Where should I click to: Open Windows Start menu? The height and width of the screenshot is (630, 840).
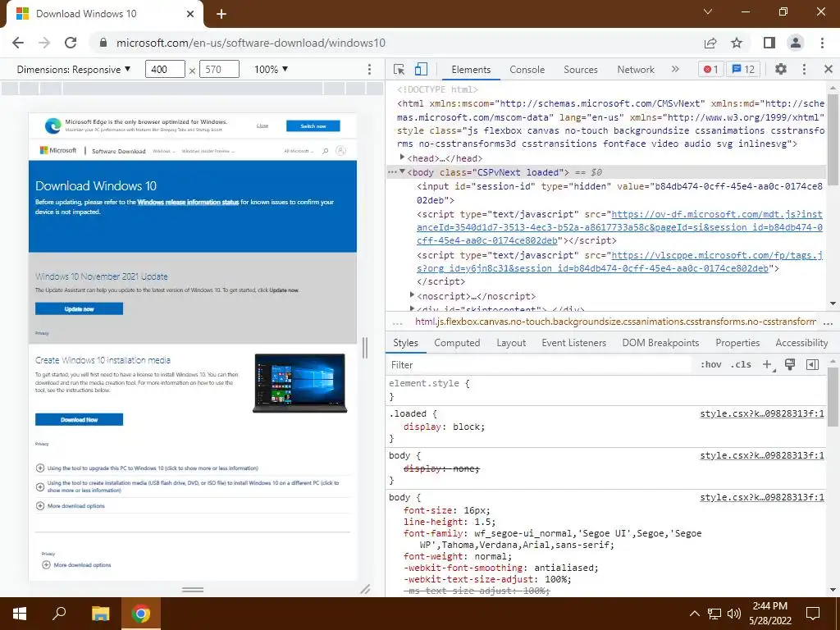tap(20, 614)
